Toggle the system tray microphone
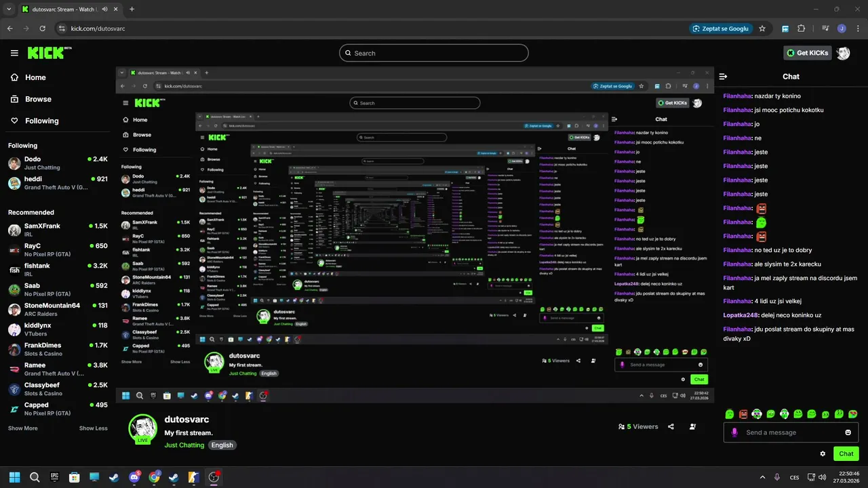The image size is (868, 488). click(777, 477)
